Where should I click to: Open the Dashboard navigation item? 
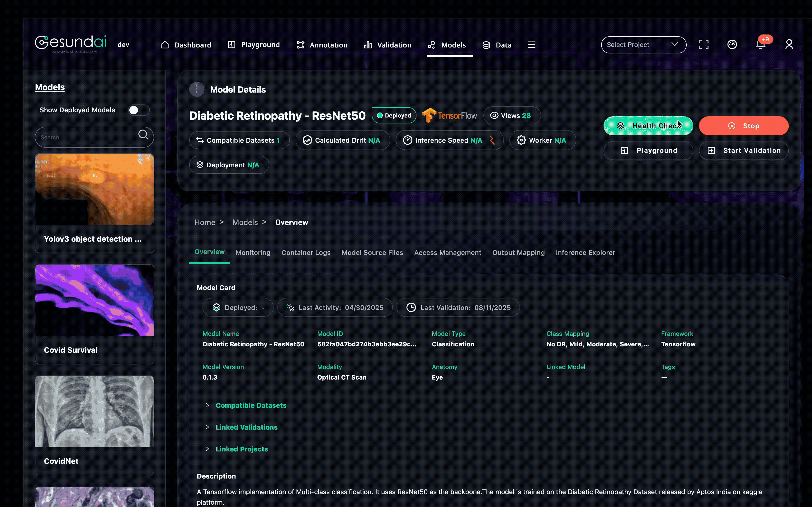click(186, 45)
